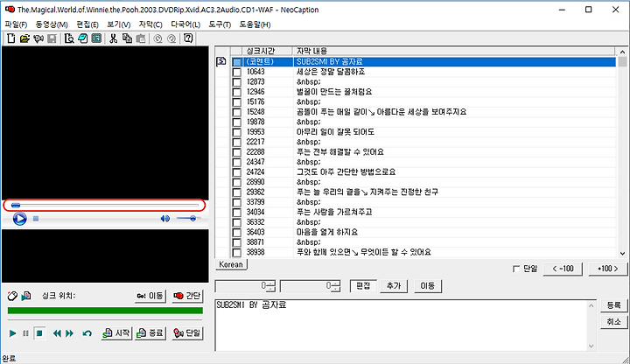This screenshot has width=630, height=364.
Task: Click the subtitle text edit box
Action: click(x=405, y=325)
